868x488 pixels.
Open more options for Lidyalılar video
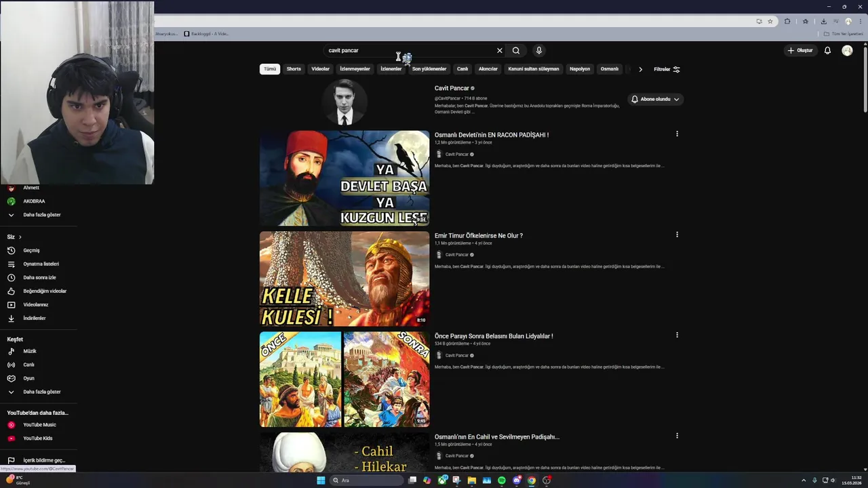pos(677,335)
